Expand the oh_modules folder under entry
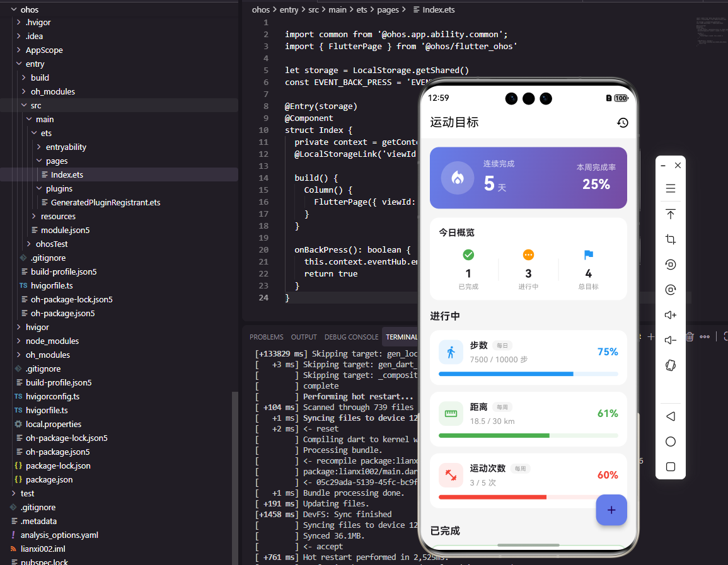728x565 pixels. pyautogui.click(x=24, y=91)
